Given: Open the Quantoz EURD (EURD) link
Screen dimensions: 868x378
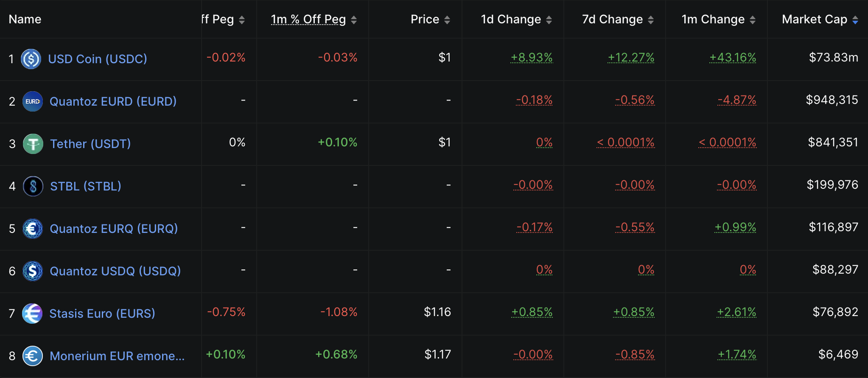Looking at the screenshot, I should click(112, 101).
